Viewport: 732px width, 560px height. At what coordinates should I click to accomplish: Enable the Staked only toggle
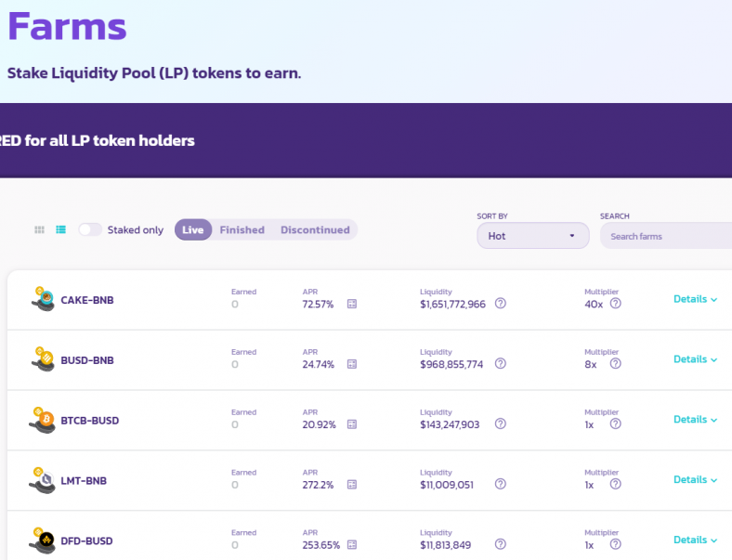90,229
